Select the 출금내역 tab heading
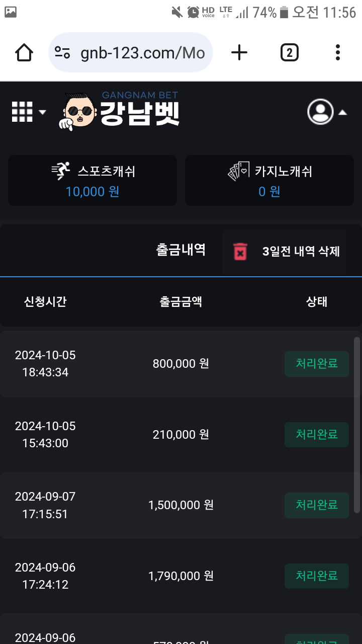Image resolution: width=362 pixels, height=644 pixels. point(180,250)
